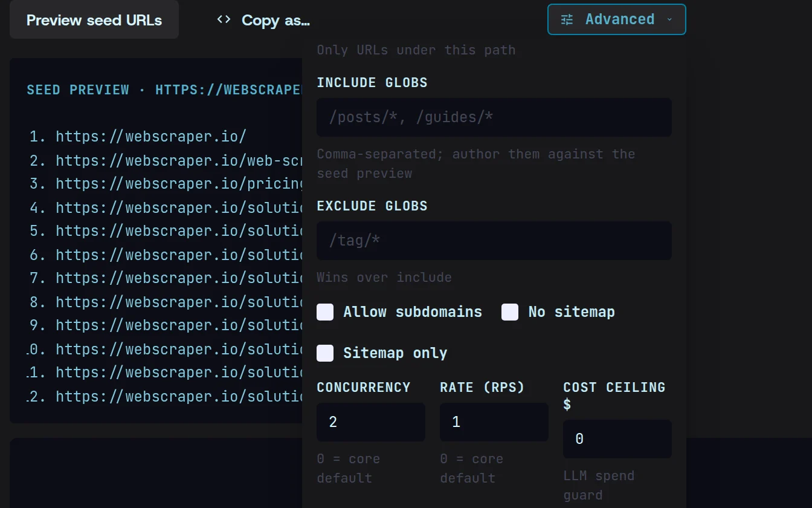Click the 'Wins over include' hint text

[384, 278]
